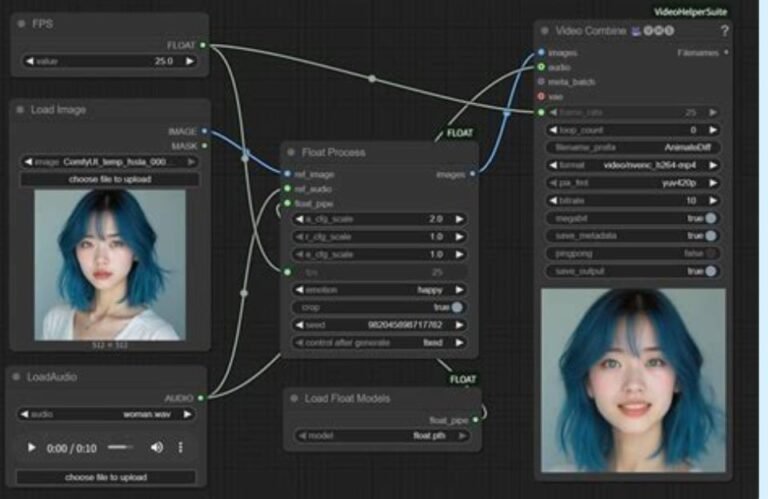Collapse the Float Process node title dot

pos(291,152)
